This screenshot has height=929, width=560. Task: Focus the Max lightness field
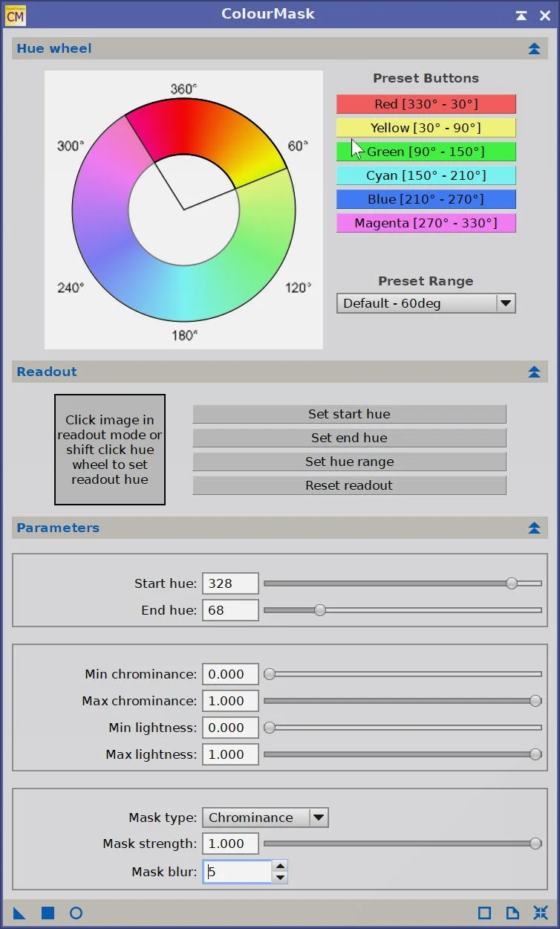coord(230,754)
